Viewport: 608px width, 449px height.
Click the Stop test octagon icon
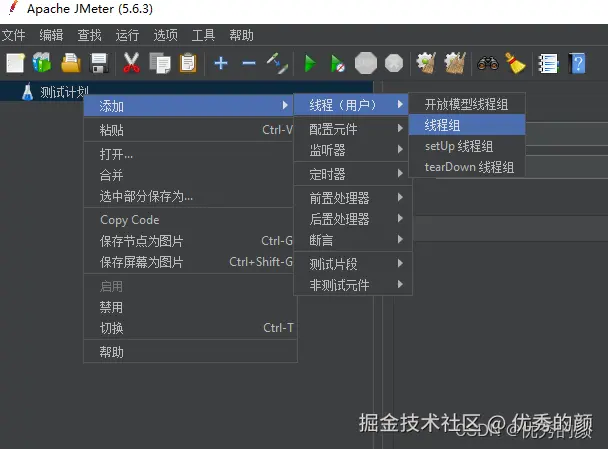(x=366, y=63)
